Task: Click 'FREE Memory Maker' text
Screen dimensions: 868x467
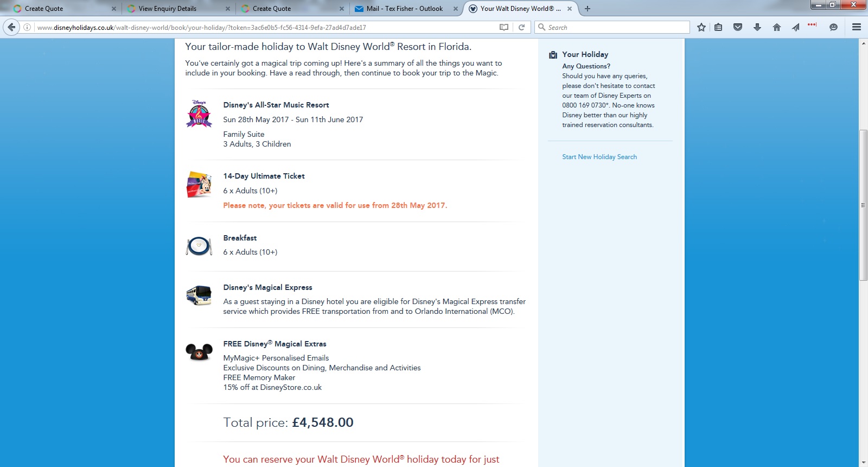Action: coord(259,377)
